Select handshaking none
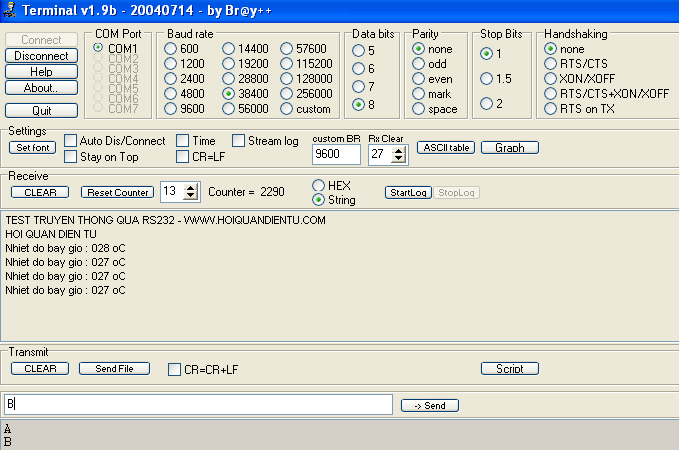This screenshot has height=450, width=679. point(550,49)
